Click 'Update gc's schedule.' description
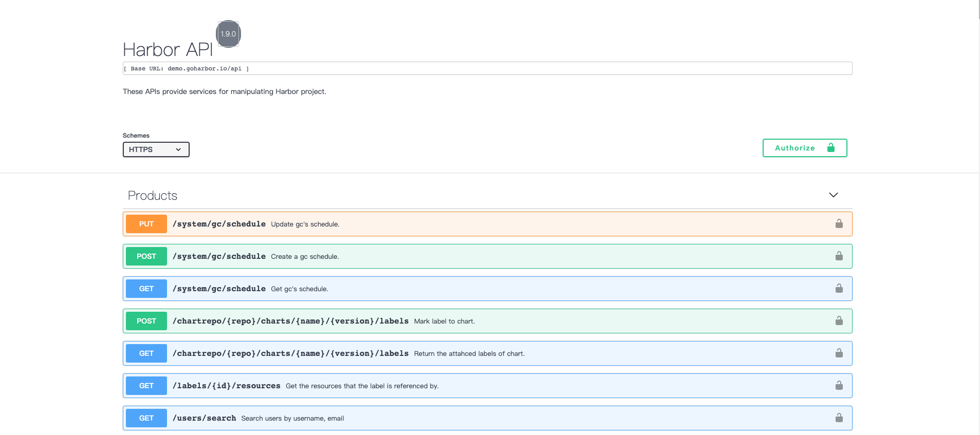The height and width of the screenshot is (435, 980). (305, 224)
